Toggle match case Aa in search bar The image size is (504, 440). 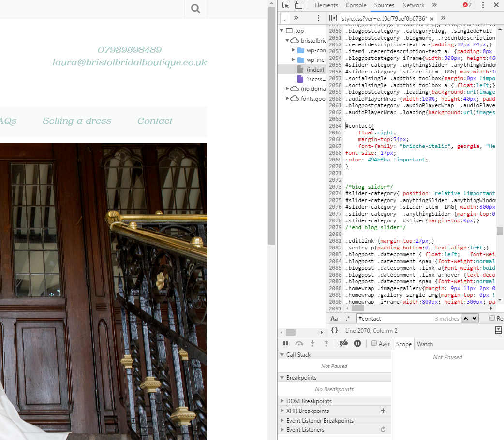point(334,319)
